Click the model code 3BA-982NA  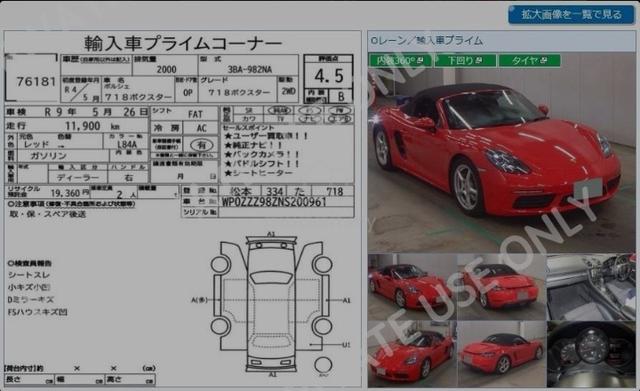click(x=249, y=69)
